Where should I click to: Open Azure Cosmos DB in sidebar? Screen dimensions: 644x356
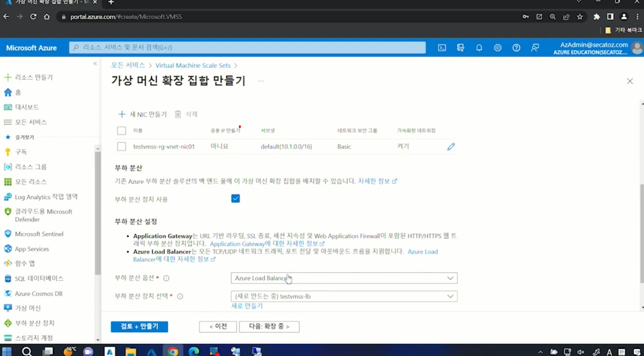(33, 294)
